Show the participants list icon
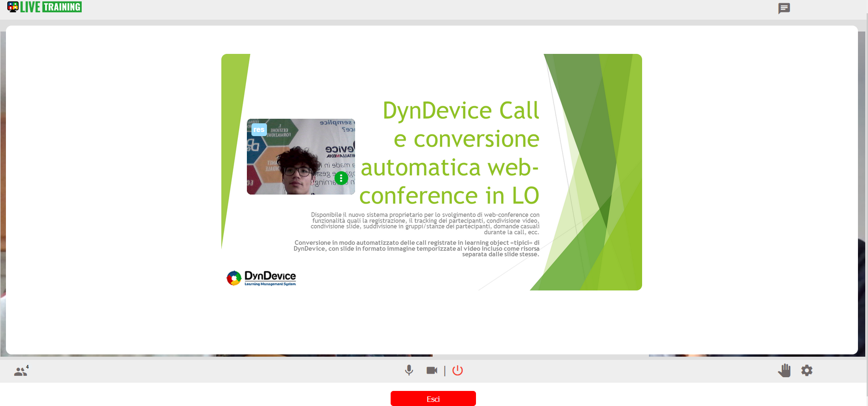 coord(21,371)
